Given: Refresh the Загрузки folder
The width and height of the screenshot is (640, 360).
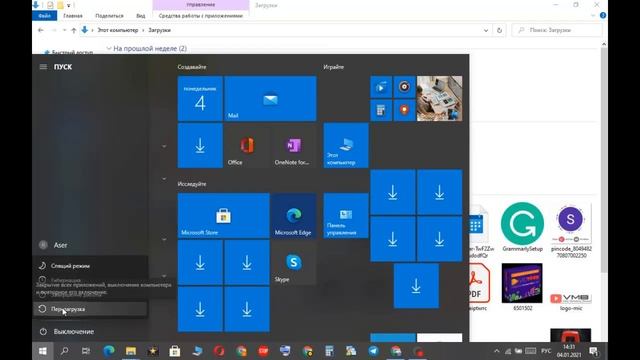Looking at the screenshot, I should pos(499,30).
